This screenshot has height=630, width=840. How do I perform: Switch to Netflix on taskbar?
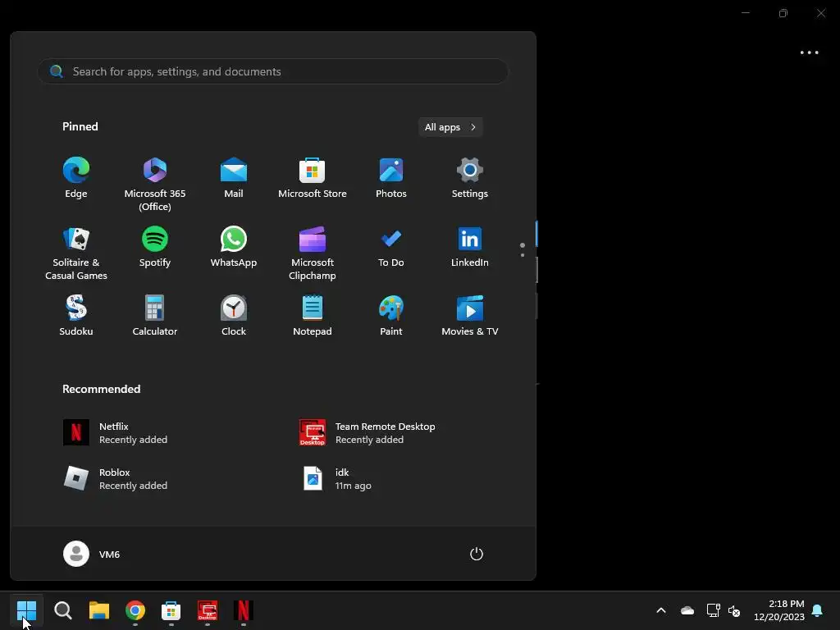(243, 610)
